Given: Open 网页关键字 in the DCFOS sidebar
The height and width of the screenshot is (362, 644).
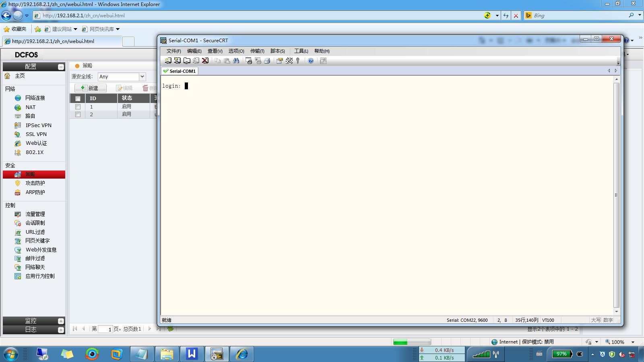Looking at the screenshot, I should pyautogui.click(x=37, y=241).
